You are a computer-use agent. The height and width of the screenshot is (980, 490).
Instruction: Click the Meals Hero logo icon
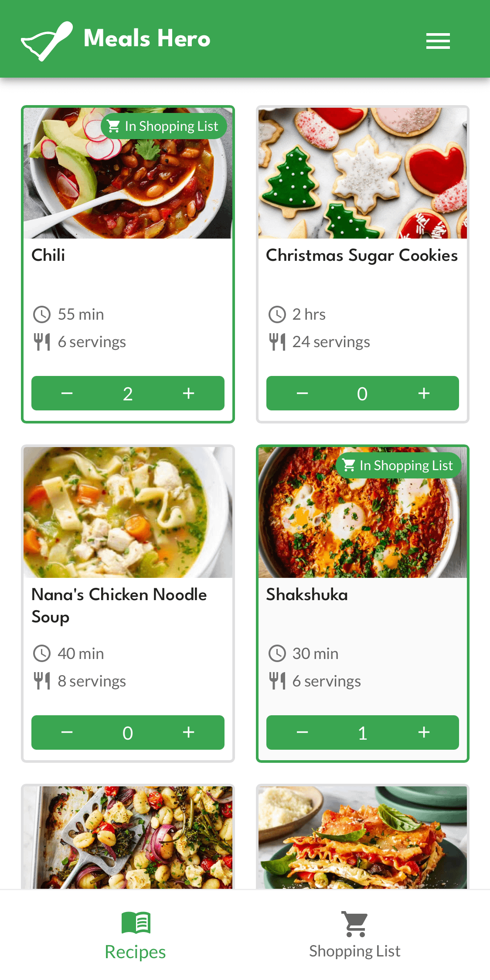coord(47,41)
